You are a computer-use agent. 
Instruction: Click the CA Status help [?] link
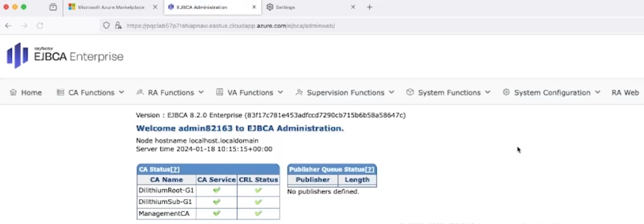pos(175,170)
